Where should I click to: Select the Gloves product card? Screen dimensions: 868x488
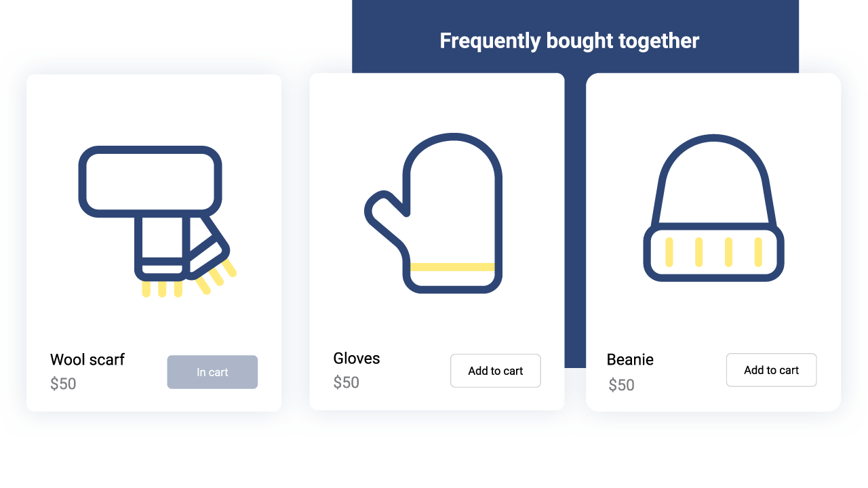(x=437, y=241)
